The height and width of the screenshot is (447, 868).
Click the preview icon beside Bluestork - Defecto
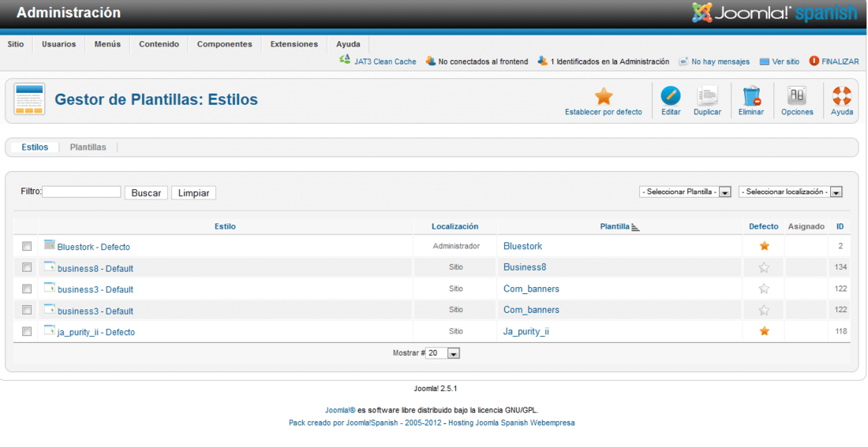coord(49,245)
